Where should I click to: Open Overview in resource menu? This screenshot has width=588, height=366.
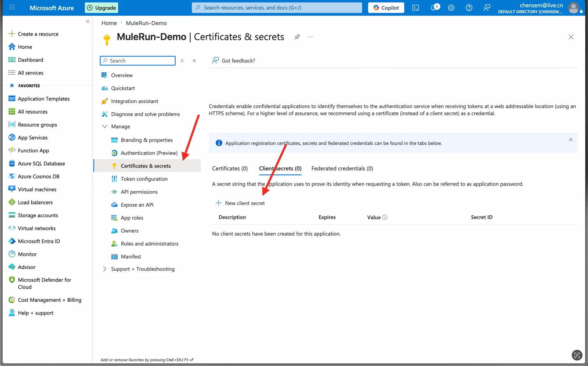122,75
